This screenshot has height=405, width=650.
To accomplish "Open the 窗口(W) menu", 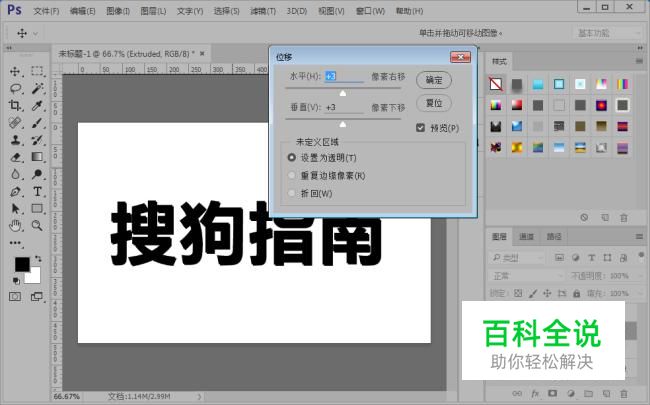I will (370, 11).
